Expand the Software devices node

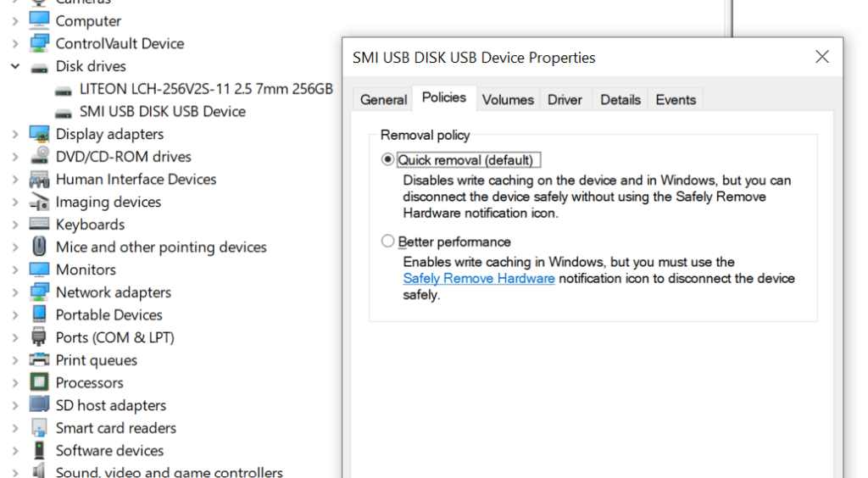tap(15, 451)
